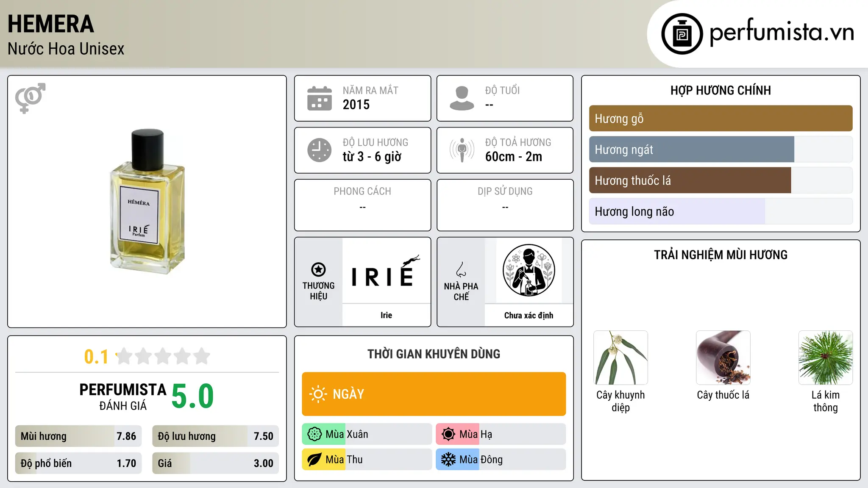The height and width of the screenshot is (488, 868).
Task: Click the Trải nghiệm mùi hương heading
Action: coord(721,255)
